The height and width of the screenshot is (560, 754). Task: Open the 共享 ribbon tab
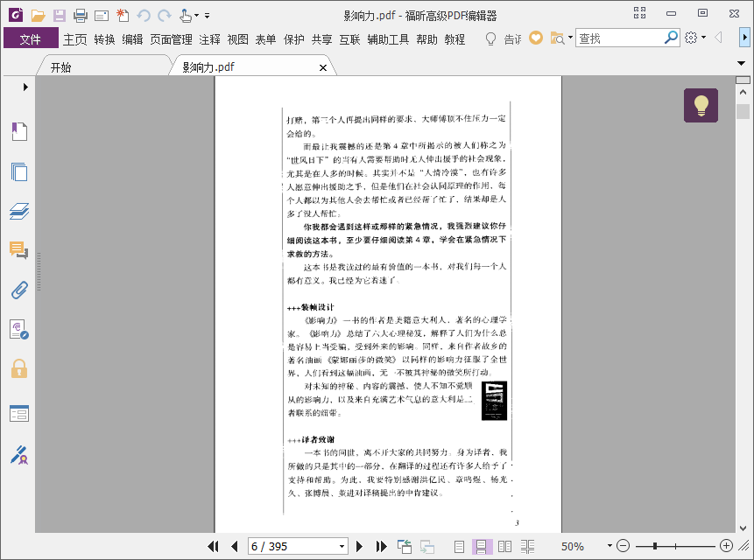[x=321, y=38]
